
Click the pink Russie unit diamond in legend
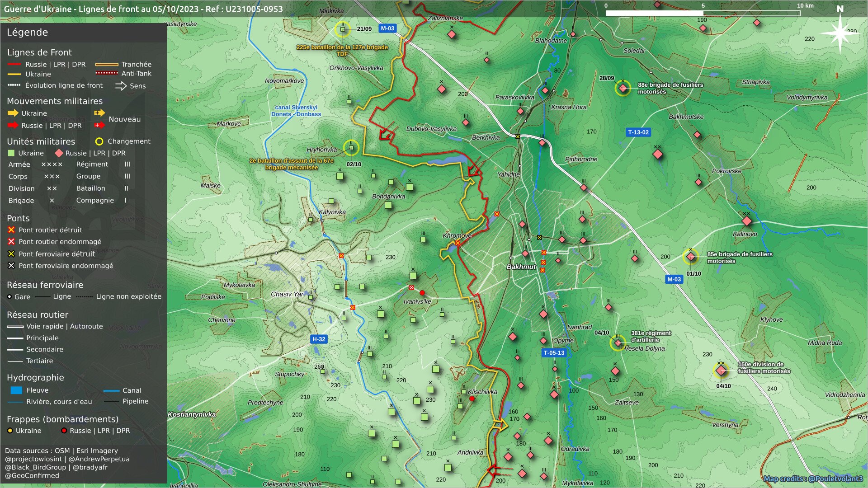coord(59,153)
